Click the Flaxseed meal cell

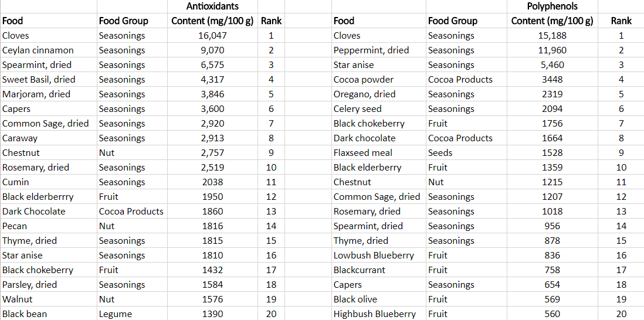point(379,152)
